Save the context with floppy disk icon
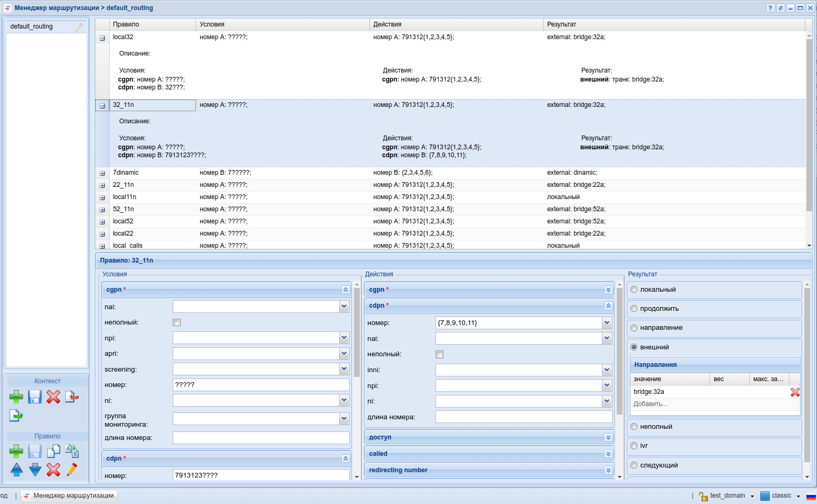Image resolution: width=817 pixels, height=504 pixels. click(x=35, y=397)
